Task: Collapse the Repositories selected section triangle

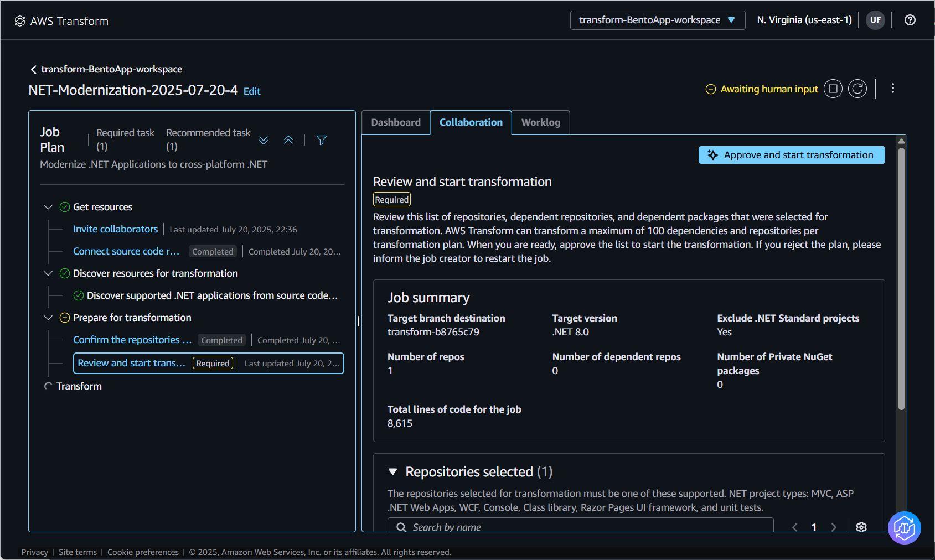Action: [393, 471]
